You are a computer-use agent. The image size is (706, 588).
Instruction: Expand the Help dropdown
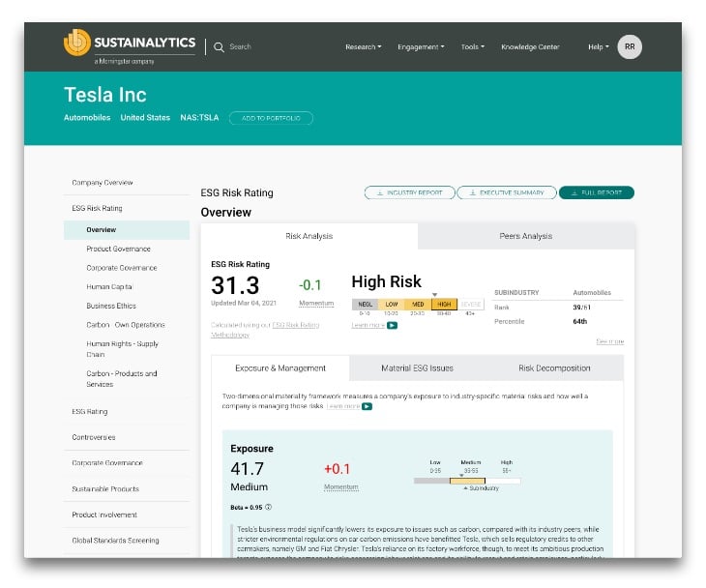(x=599, y=46)
